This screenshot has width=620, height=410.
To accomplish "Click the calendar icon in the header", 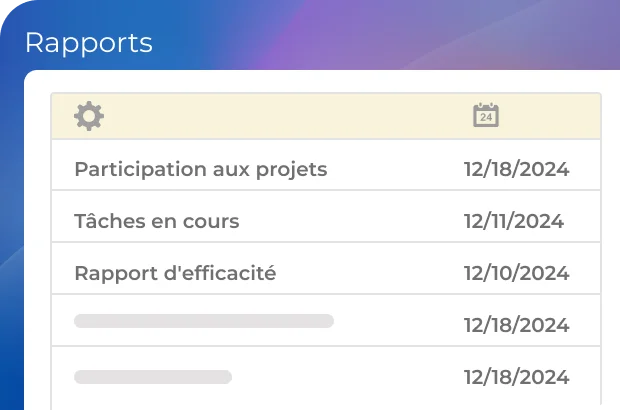I will pyautogui.click(x=486, y=116).
